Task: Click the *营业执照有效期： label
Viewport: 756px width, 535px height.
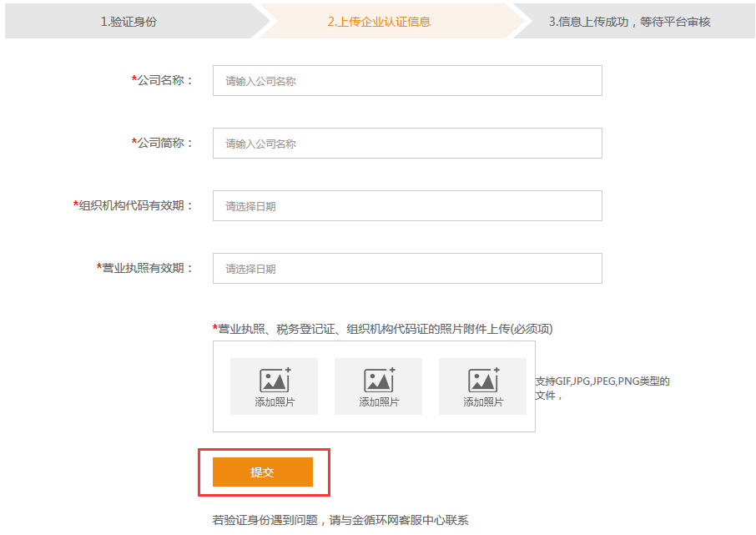Action: pos(145,268)
